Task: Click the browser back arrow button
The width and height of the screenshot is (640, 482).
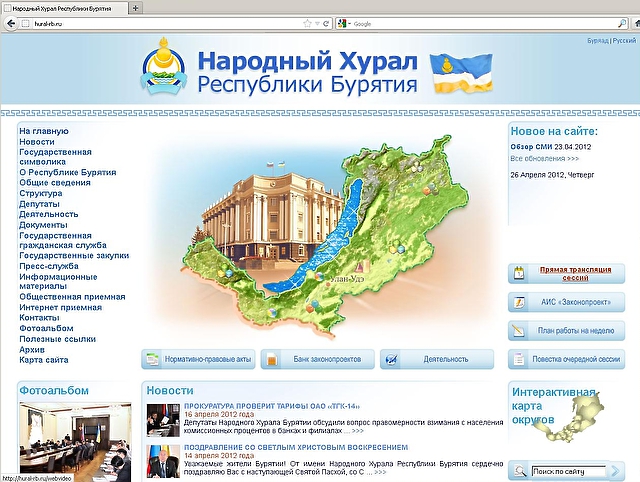Action: [x=11, y=24]
